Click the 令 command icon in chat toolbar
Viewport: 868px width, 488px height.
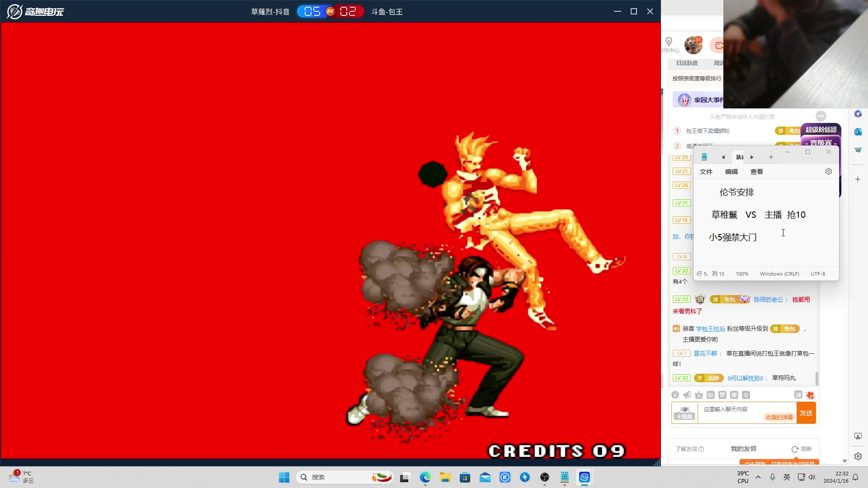pos(746,395)
